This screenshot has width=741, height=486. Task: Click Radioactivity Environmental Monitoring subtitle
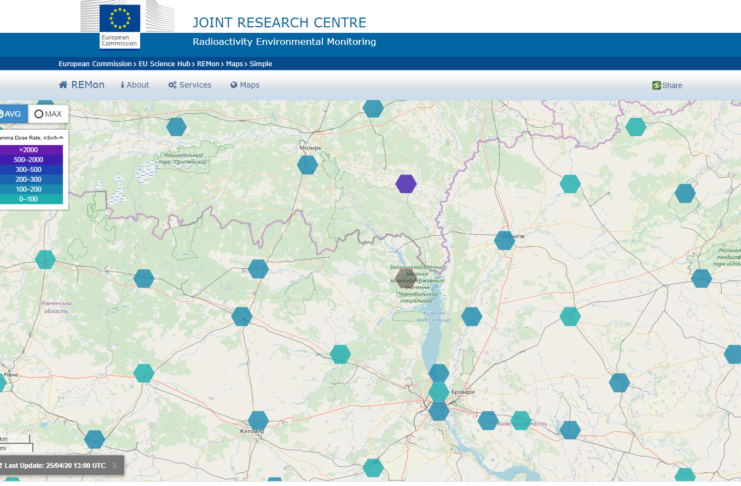284,42
